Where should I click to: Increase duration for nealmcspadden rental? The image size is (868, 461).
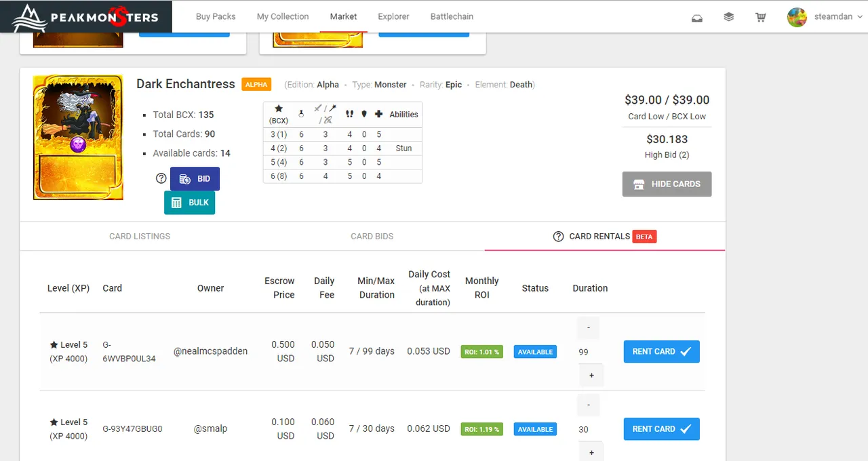coord(591,376)
